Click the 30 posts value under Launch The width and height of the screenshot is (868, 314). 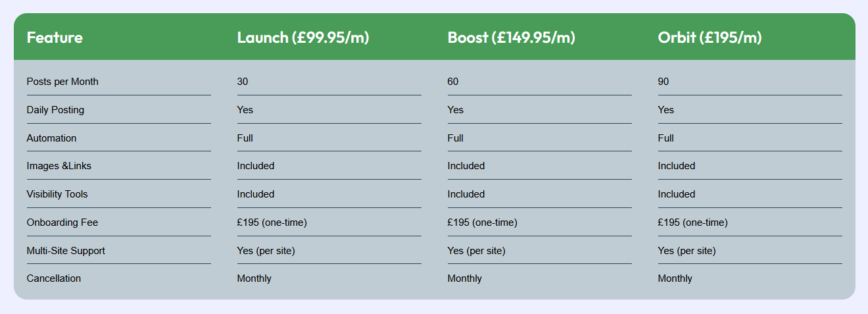pyautogui.click(x=243, y=82)
